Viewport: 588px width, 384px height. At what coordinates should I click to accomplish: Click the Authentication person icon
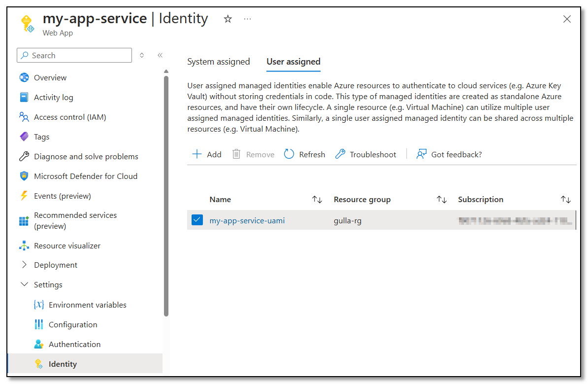coord(38,344)
